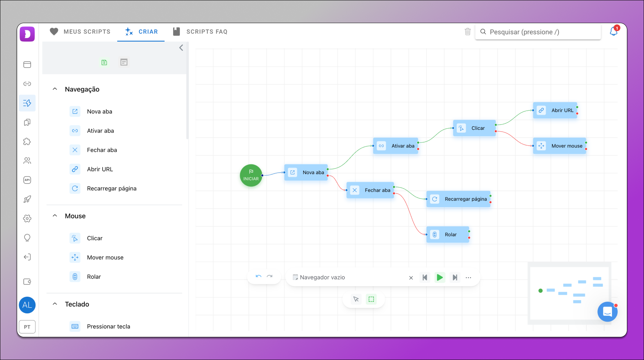The image size is (644, 360).
Task: Click the step backward control
Action: pos(425,277)
